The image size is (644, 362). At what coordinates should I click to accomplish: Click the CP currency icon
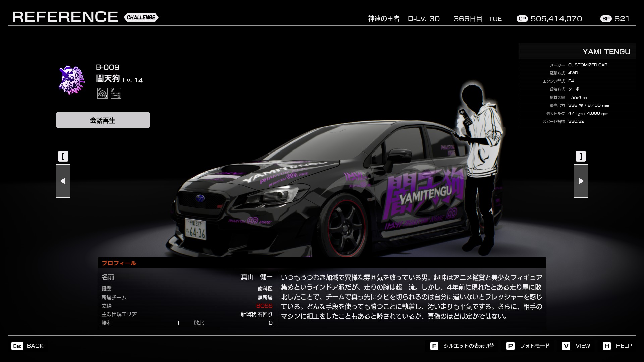(522, 19)
